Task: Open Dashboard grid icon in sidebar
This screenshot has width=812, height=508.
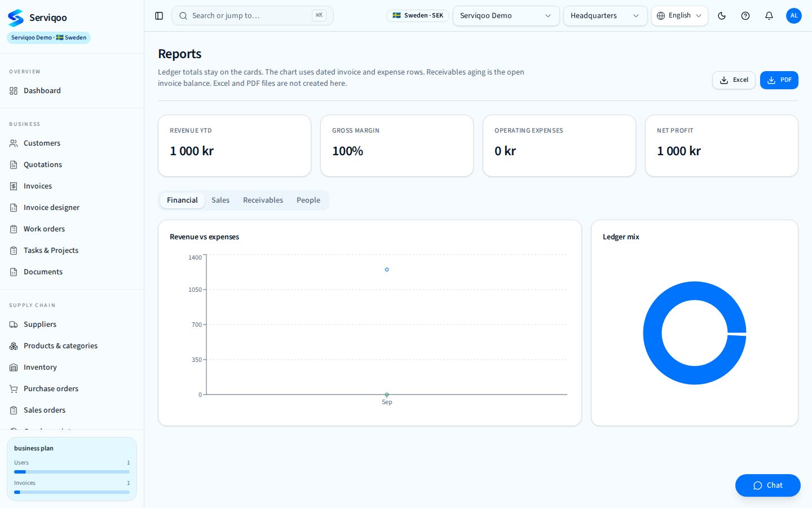Action: point(14,91)
